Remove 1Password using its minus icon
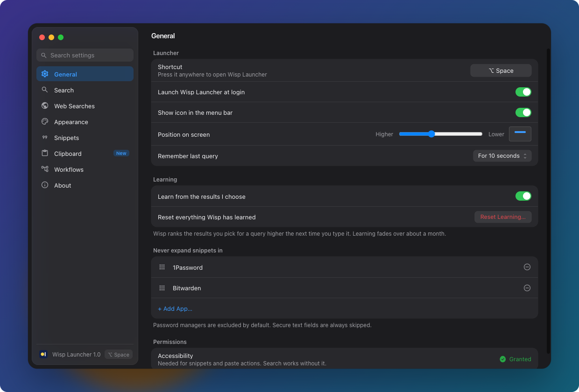579x392 pixels. pos(527,267)
